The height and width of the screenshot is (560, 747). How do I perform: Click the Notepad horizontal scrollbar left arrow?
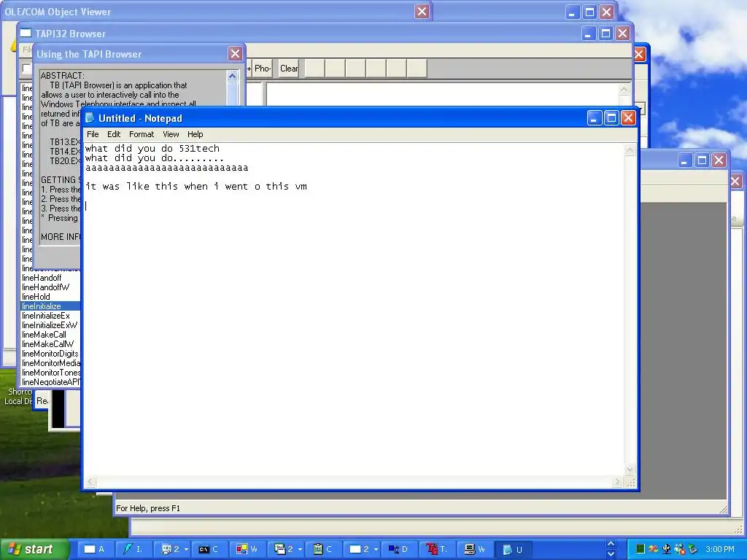tap(90, 481)
